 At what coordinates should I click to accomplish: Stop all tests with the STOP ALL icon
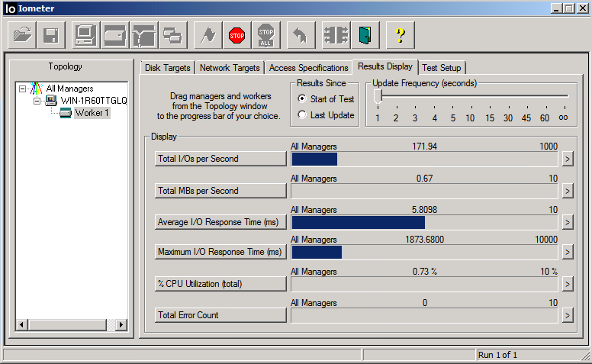click(x=266, y=36)
